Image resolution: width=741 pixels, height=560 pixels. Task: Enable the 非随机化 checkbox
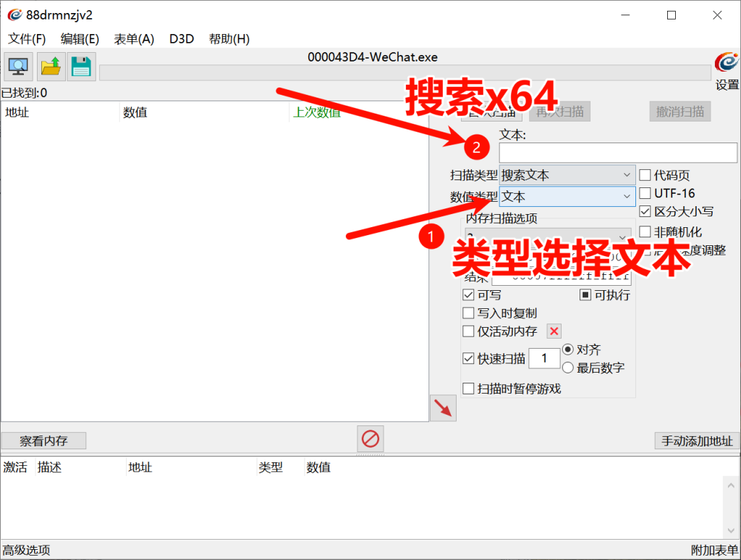[x=645, y=232]
